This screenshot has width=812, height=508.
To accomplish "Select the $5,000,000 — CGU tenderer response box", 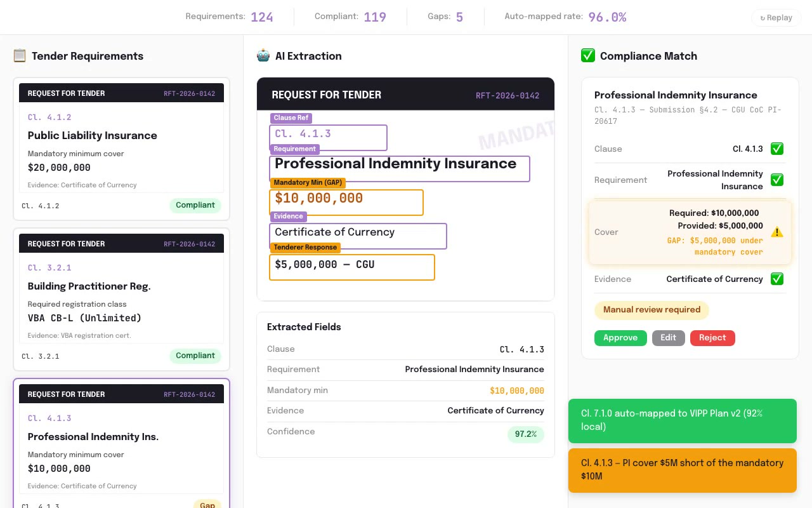I will (352, 267).
